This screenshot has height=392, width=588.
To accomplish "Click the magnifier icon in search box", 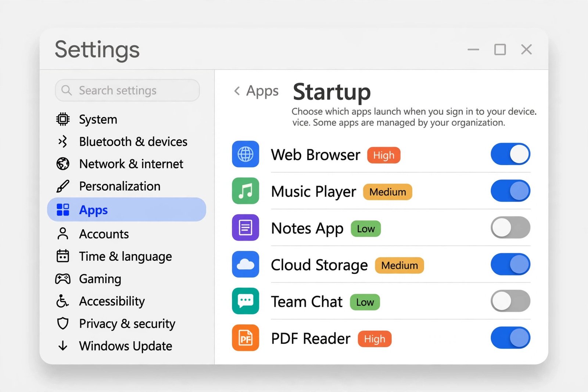I will 67,90.
